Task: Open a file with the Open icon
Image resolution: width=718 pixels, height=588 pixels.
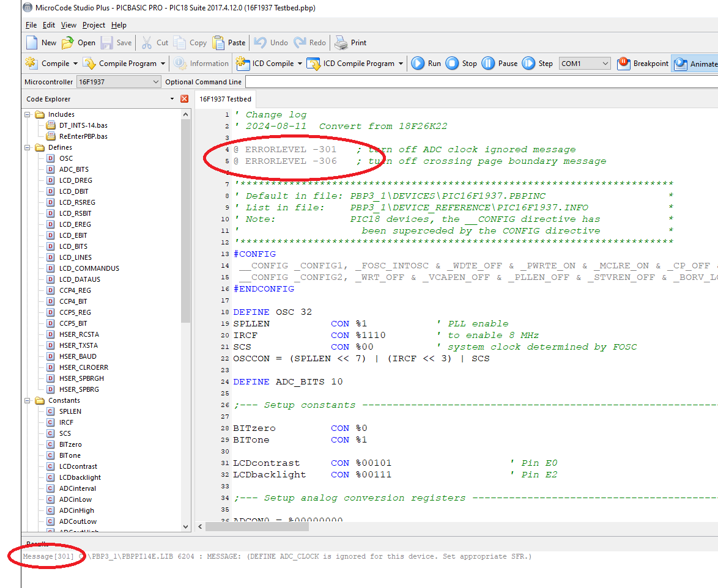Action: [x=68, y=43]
